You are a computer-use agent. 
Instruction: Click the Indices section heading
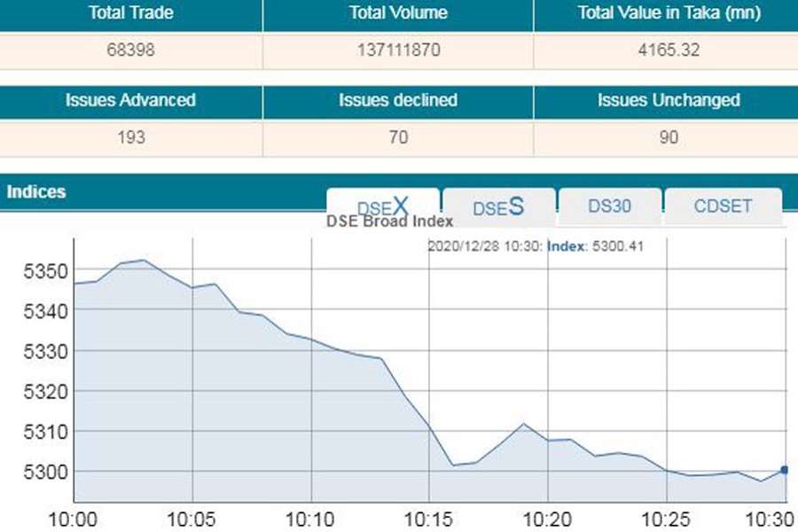click(x=36, y=192)
